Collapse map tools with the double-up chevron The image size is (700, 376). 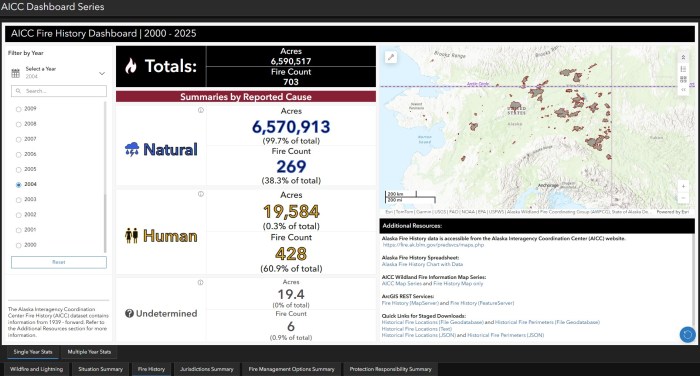coord(683,57)
